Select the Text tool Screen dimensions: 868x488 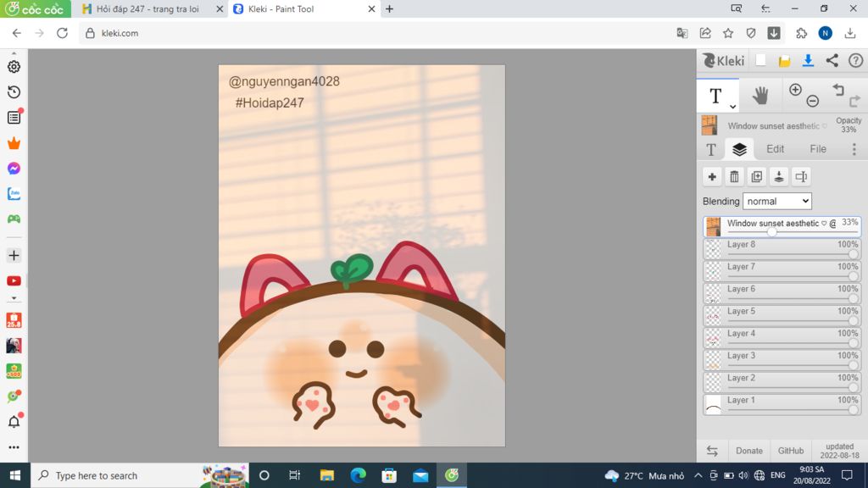pyautogui.click(x=716, y=93)
